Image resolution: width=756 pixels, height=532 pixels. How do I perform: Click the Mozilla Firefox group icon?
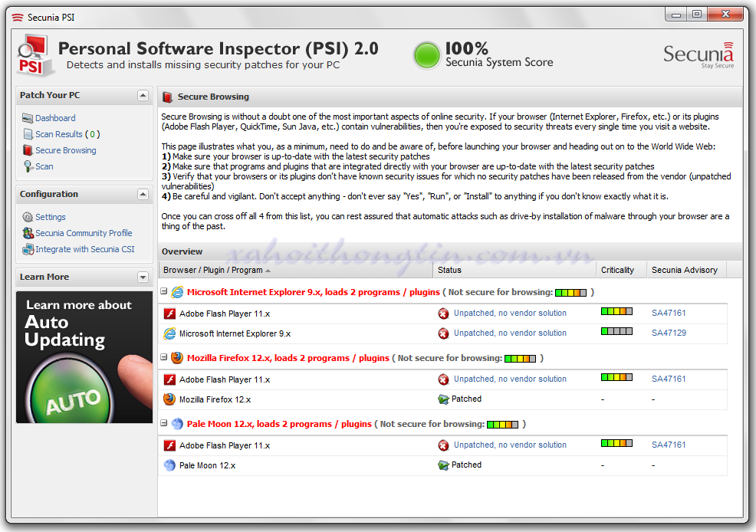(x=177, y=357)
